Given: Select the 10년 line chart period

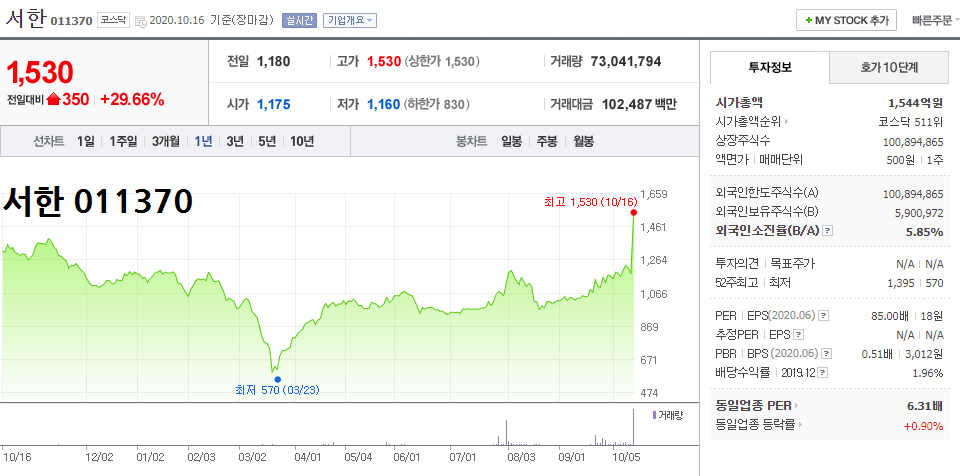Looking at the screenshot, I should point(302,142).
